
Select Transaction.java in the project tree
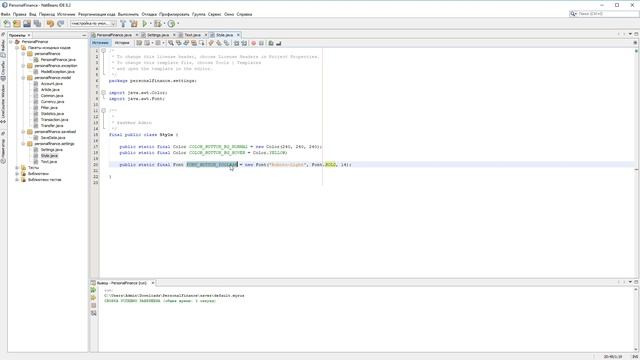pyautogui.click(x=54, y=120)
